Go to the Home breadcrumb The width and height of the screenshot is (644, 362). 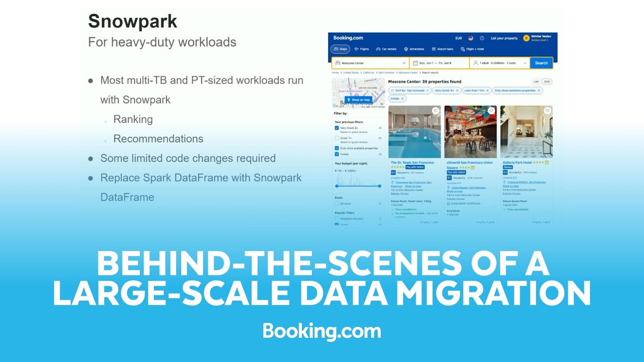coord(335,72)
